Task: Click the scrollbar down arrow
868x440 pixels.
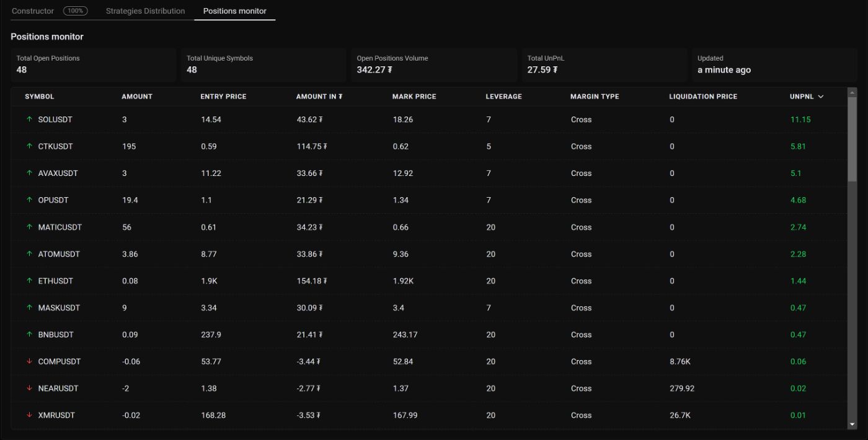Action: pyautogui.click(x=852, y=425)
